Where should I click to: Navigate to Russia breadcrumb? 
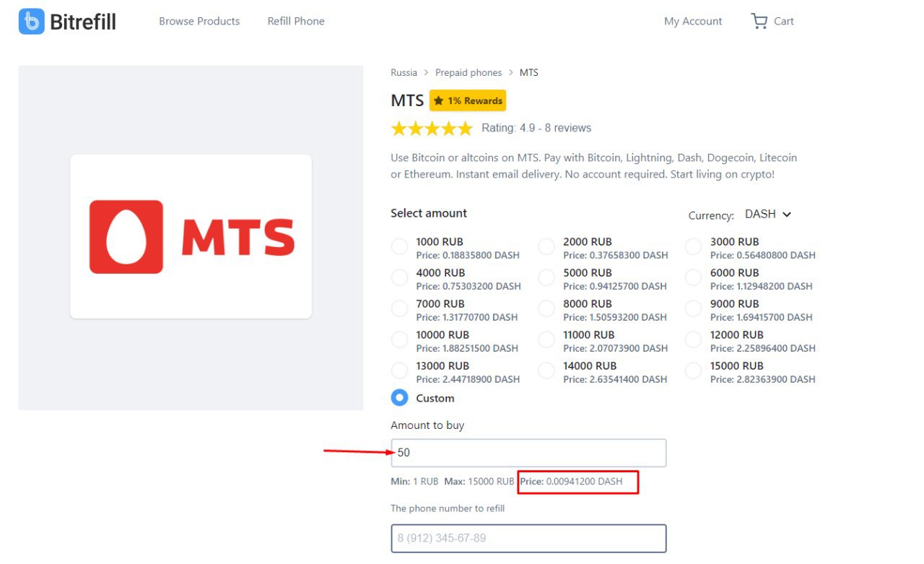point(404,72)
